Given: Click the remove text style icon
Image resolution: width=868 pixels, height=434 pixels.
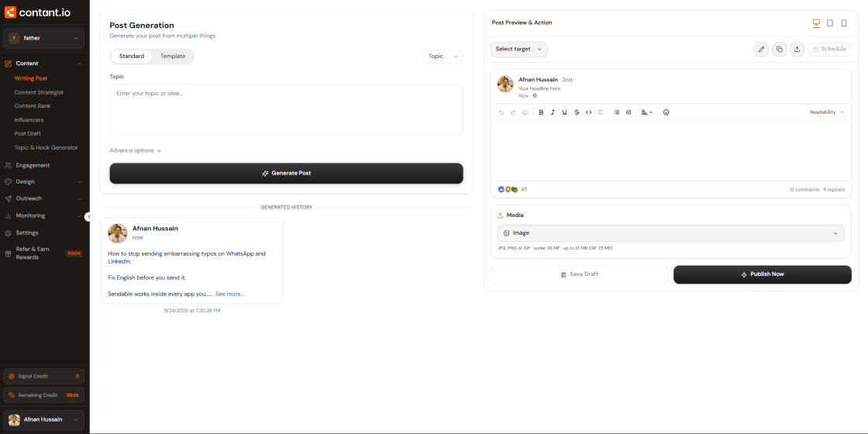Looking at the screenshot, I should click(x=600, y=112).
